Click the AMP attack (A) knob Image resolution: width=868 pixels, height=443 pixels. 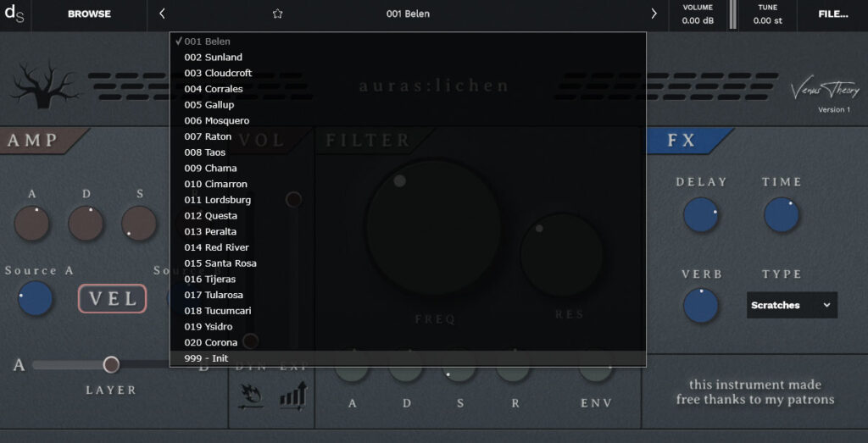coord(31,224)
